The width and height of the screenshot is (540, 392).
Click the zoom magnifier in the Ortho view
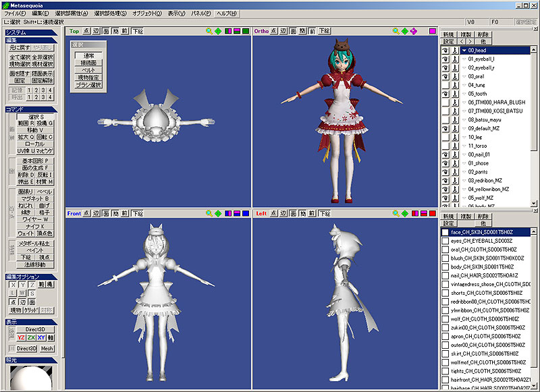pos(396,31)
